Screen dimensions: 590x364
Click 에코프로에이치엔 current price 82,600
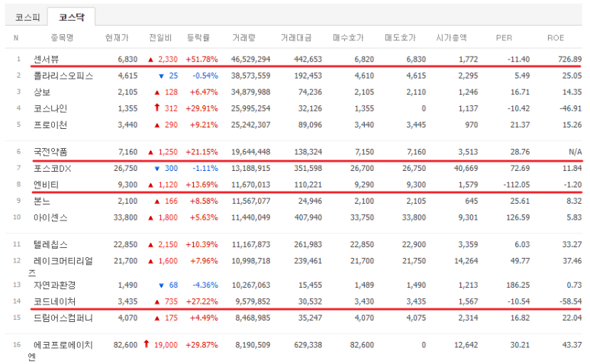click(x=125, y=345)
